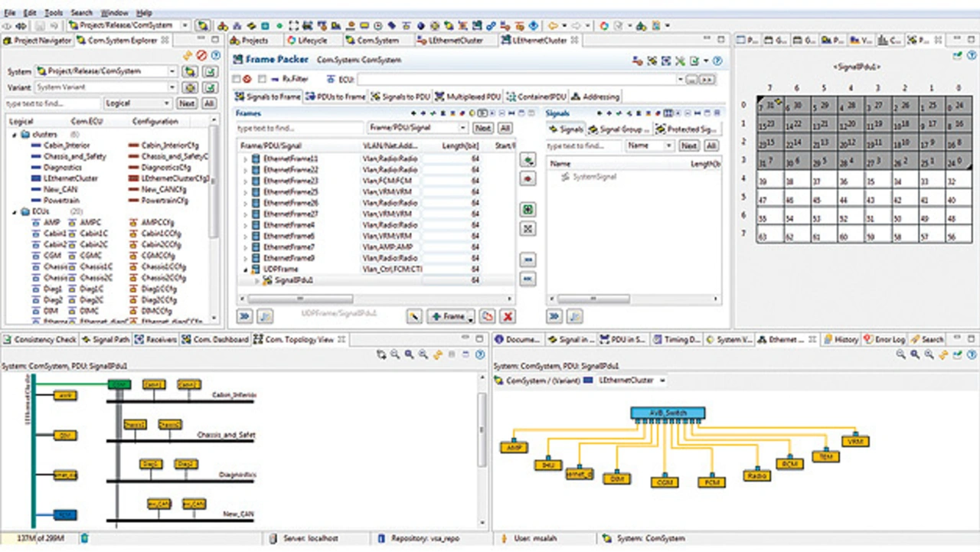The image size is (980, 552).
Task: Click the wand edit icon below Frames list
Action: [x=414, y=317]
